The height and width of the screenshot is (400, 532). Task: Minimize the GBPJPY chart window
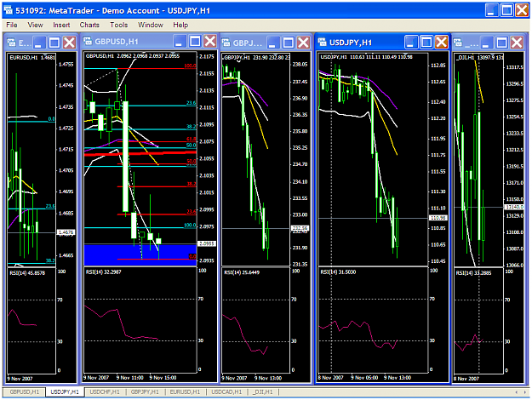pos(272,43)
